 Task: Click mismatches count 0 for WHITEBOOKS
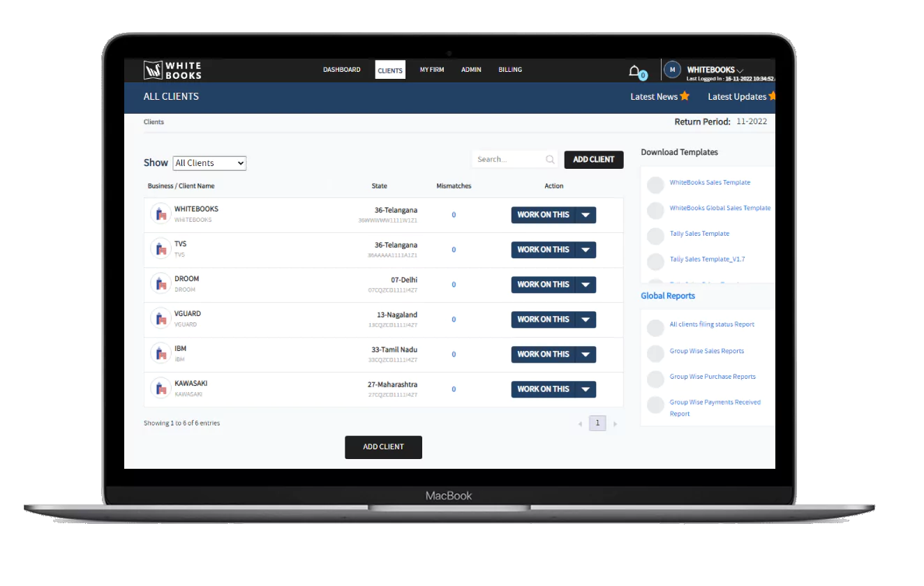point(454,215)
